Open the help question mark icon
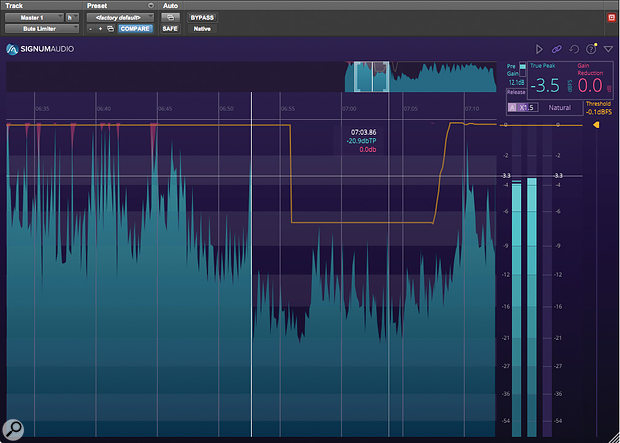Image resolution: width=620 pixels, height=443 pixels. tap(591, 49)
